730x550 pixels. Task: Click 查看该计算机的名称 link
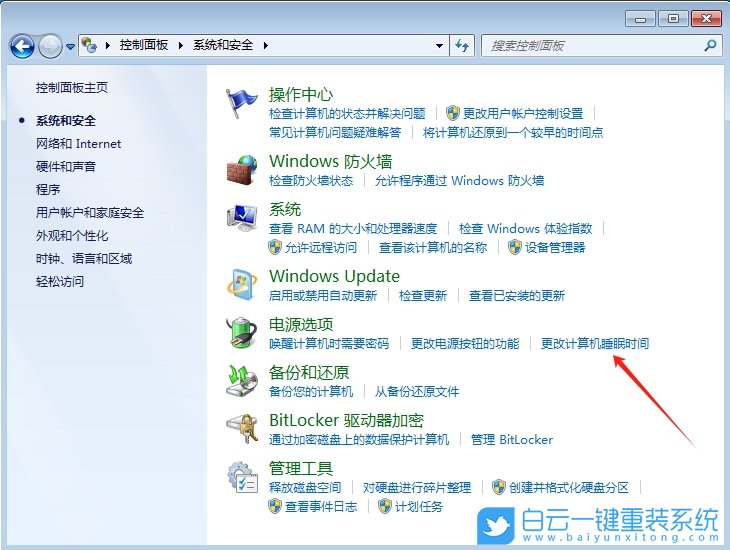433,247
